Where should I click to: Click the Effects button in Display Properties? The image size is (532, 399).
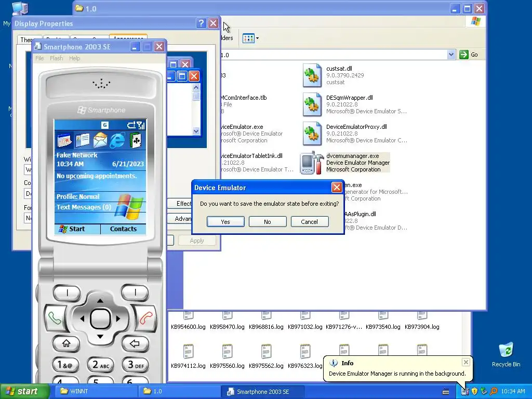pos(180,203)
